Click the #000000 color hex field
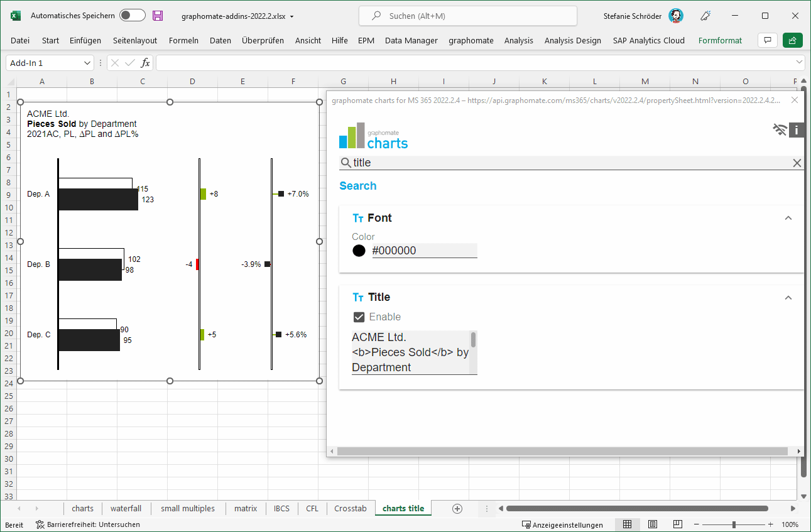This screenshot has height=532, width=811. click(425, 251)
